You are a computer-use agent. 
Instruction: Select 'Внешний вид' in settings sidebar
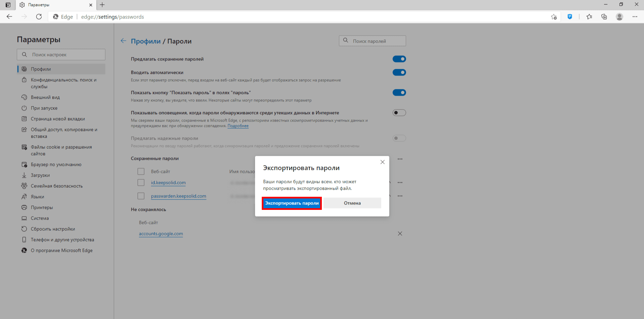point(45,97)
